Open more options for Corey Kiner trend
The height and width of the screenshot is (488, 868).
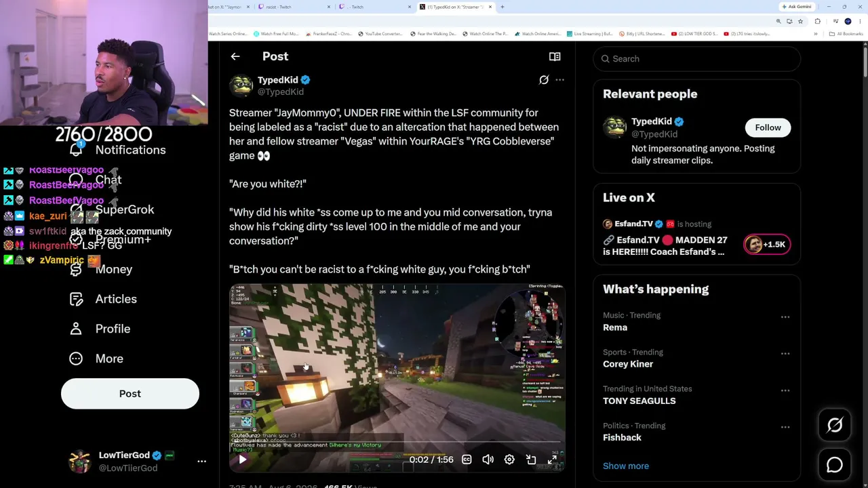785,354
